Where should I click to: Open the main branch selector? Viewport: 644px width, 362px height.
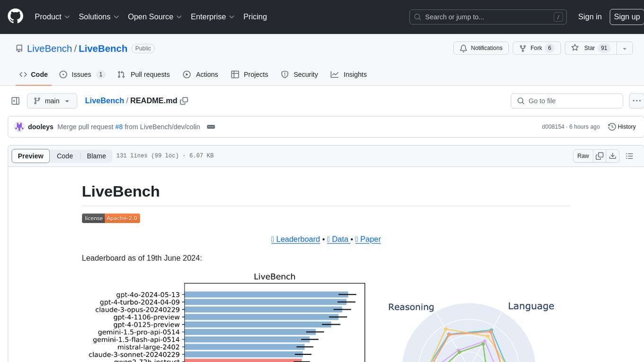pos(52,101)
